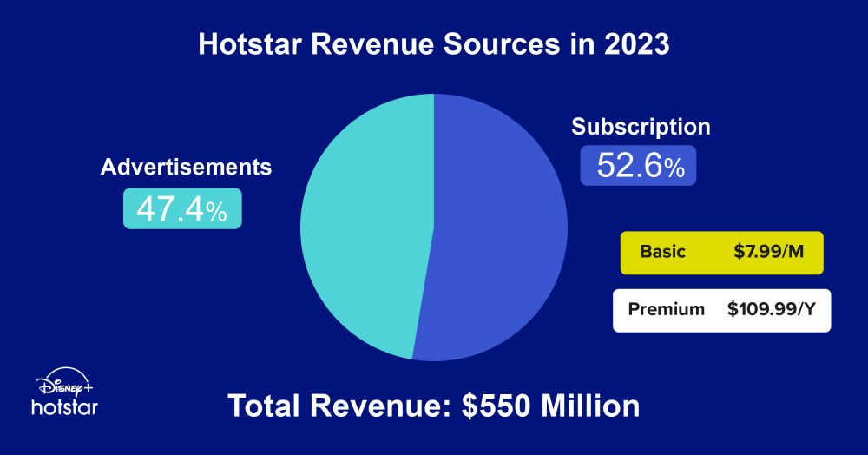Select the "Basic" plan name
This screenshot has width=868, height=455.
point(662,251)
